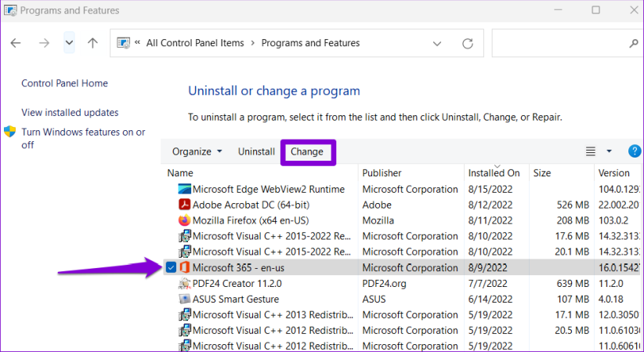Click the 8/9/2022 install date

(x=487, y=267)
